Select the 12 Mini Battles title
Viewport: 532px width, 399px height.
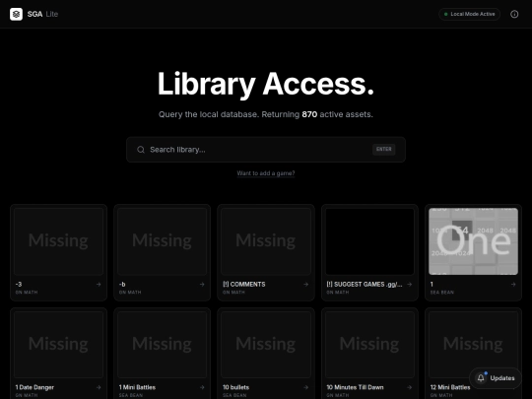[450, 387]
